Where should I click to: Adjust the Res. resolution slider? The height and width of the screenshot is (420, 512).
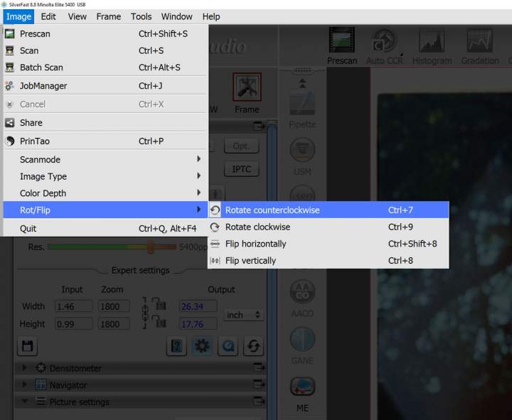click(150, 247)
